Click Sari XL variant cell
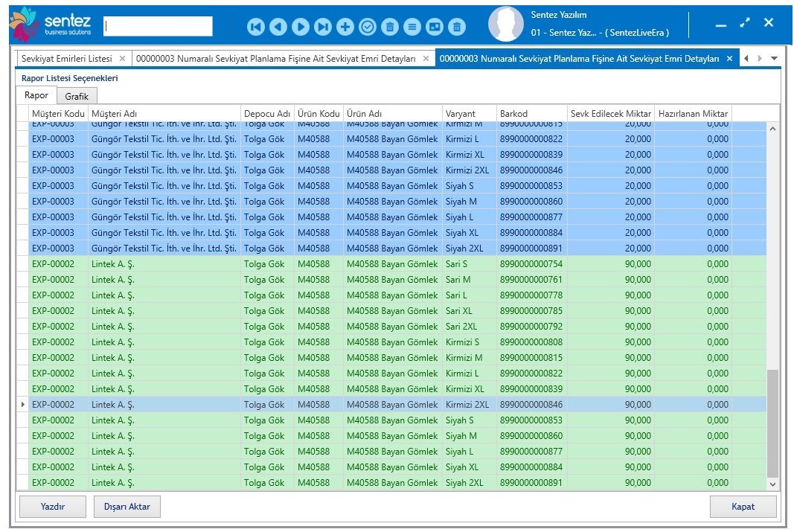This screenshot has height=532, width=794. click(469, 311)
